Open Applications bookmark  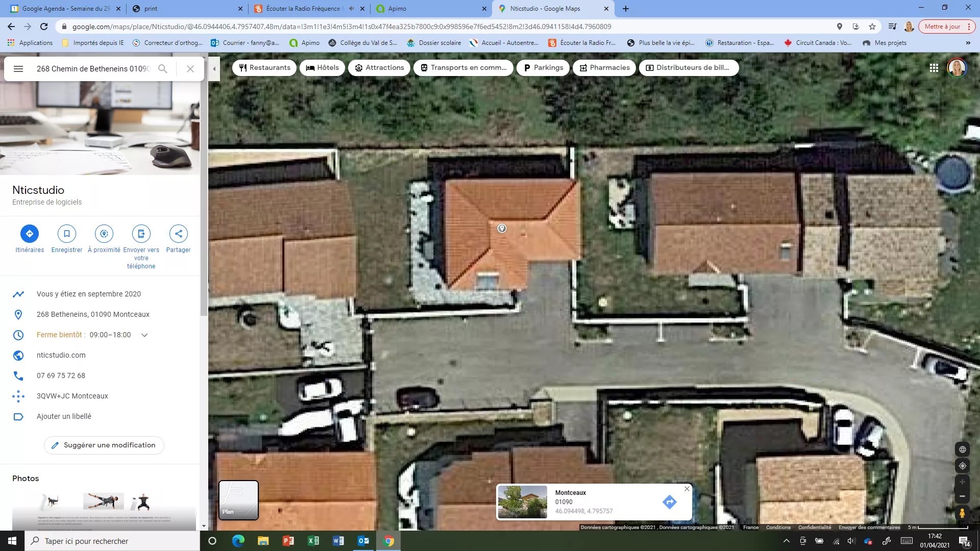point(30,43)
